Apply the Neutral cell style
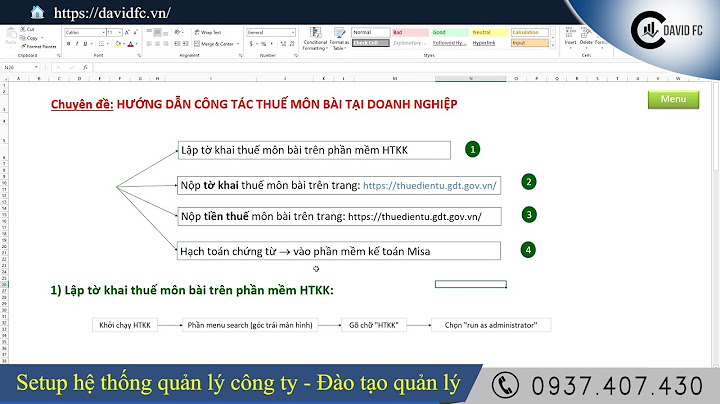Image resolution: width=720 pixels, height=404 pixels. tap(490, 32)
